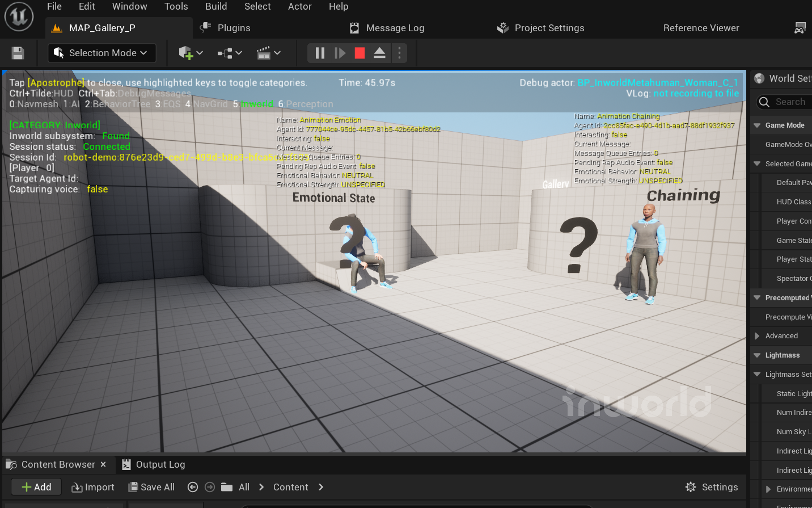Viewport: 812px width, 508px height.
Task: Go forward in Content Browser history
Action: click(x=210, y=487)
